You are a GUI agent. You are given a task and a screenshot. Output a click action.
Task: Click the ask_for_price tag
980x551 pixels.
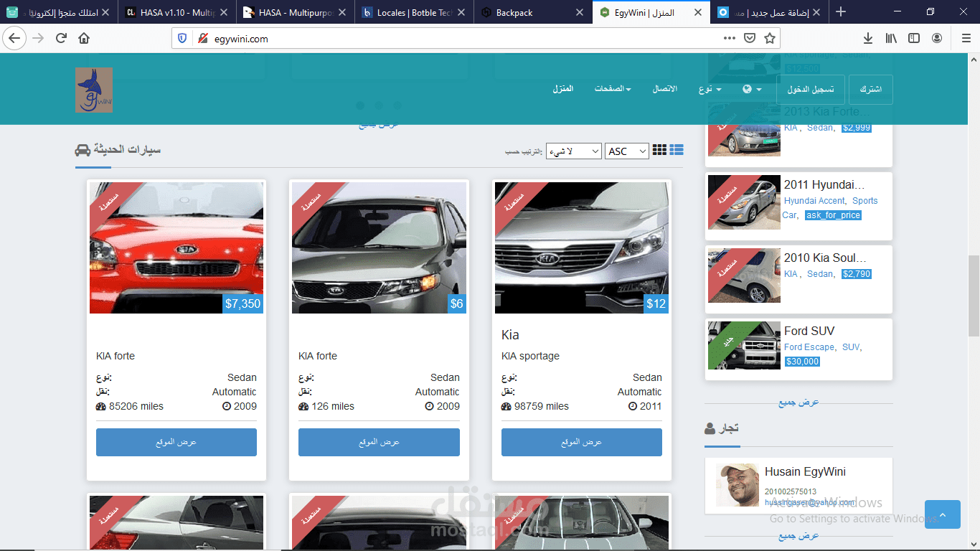pos(833,215)
